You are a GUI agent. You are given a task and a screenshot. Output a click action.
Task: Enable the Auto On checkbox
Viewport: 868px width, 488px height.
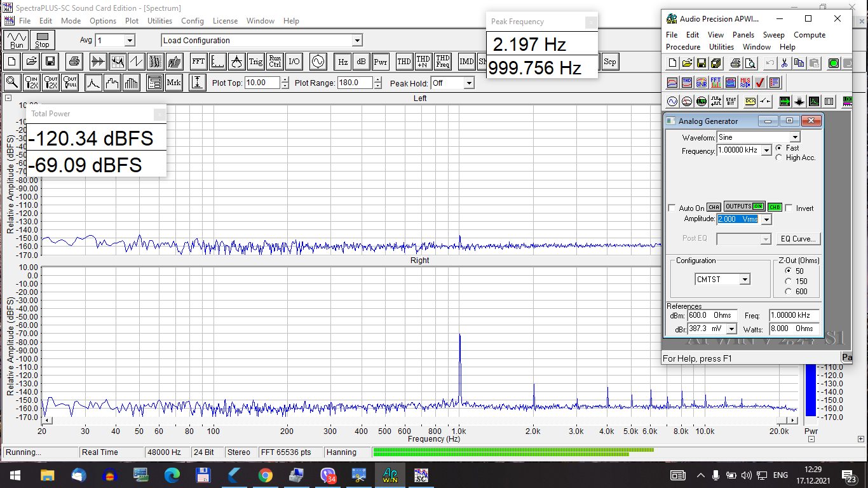pos(672,208)
